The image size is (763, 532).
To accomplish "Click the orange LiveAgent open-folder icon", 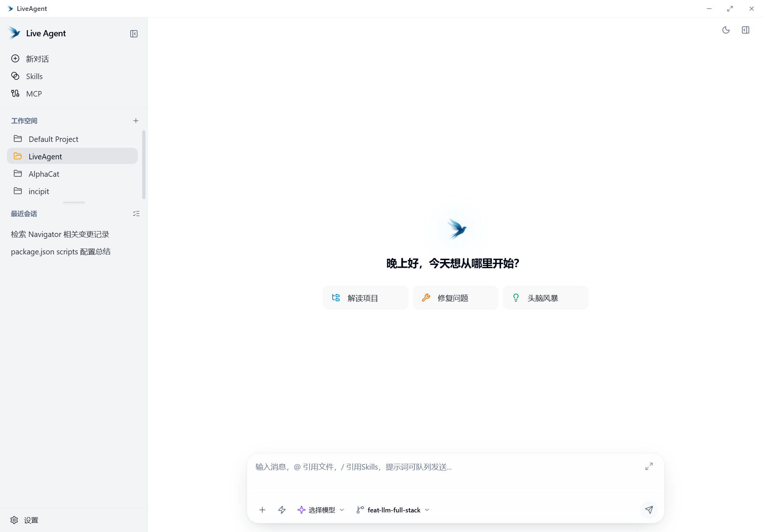I will pos(18,156).
